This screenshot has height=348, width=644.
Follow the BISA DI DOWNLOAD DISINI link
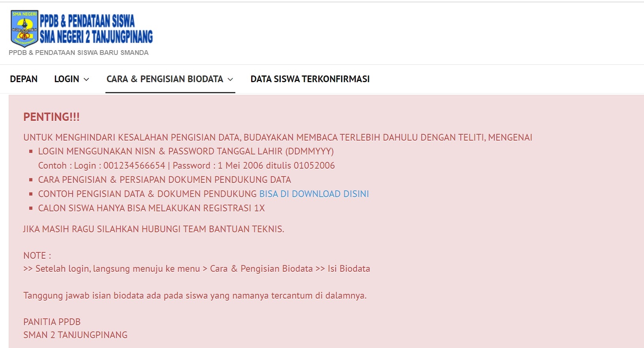314,194
